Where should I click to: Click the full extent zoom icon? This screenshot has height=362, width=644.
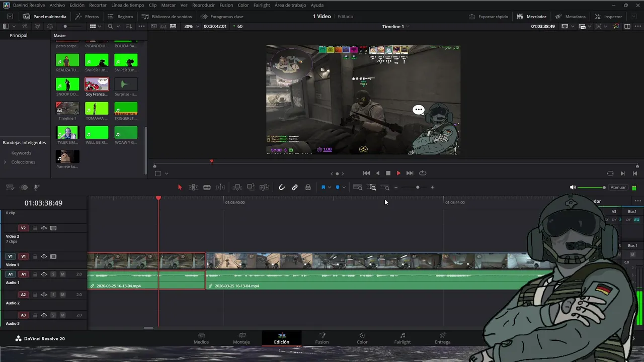358,188
